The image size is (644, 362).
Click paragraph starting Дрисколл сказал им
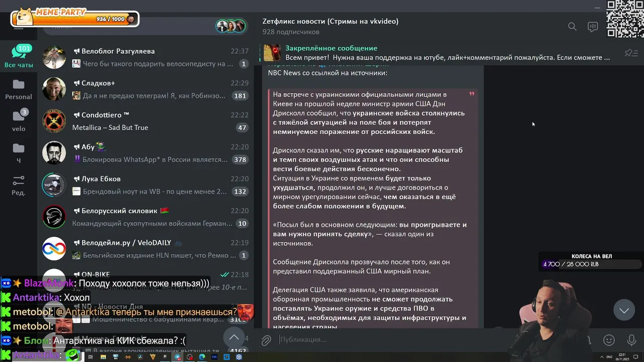coord(368,159)
